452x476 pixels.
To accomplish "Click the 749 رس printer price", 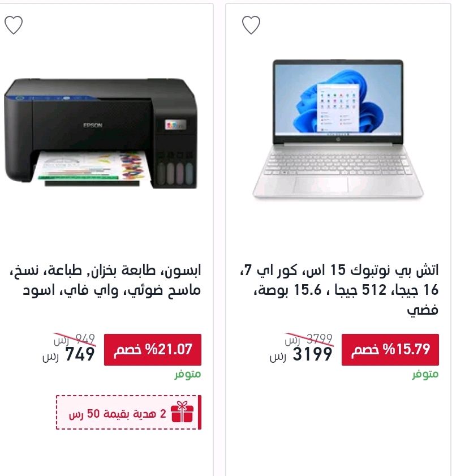I will click(68, 354).
